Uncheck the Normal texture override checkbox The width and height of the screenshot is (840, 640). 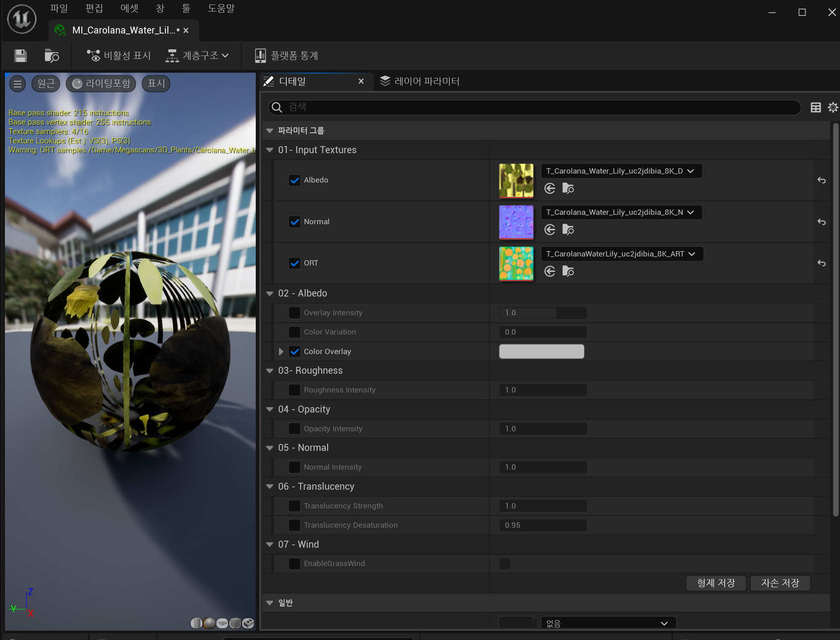[x=295, y=222]
